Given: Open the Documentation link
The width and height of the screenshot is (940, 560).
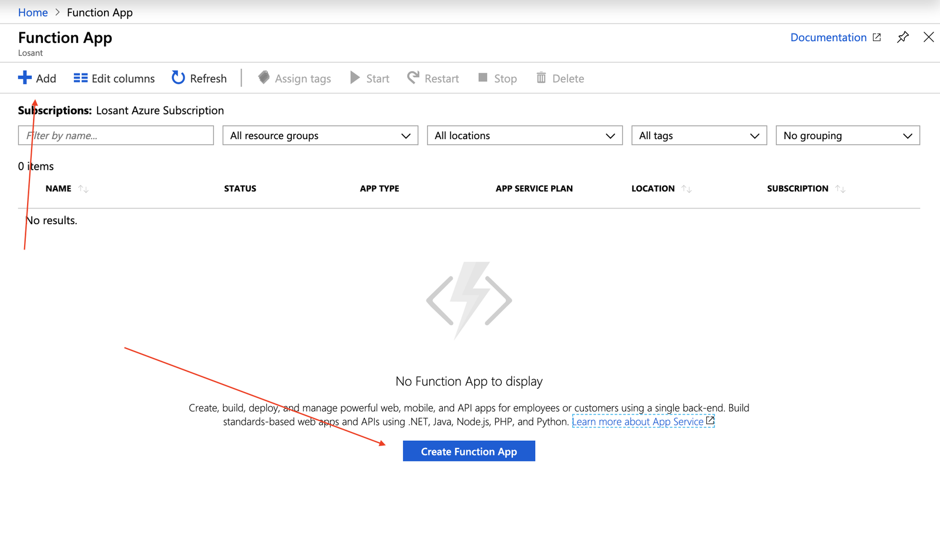Looking at the screenshot, I should coord(828,37).
